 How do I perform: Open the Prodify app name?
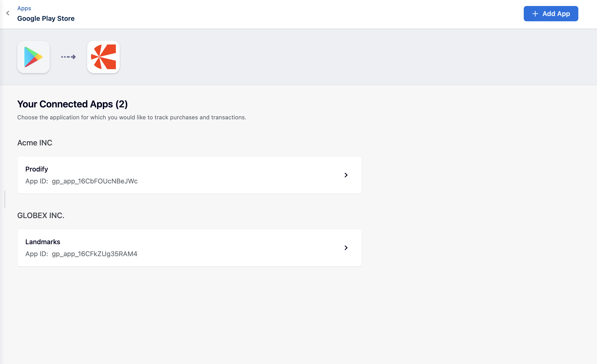tap(37, 169)
